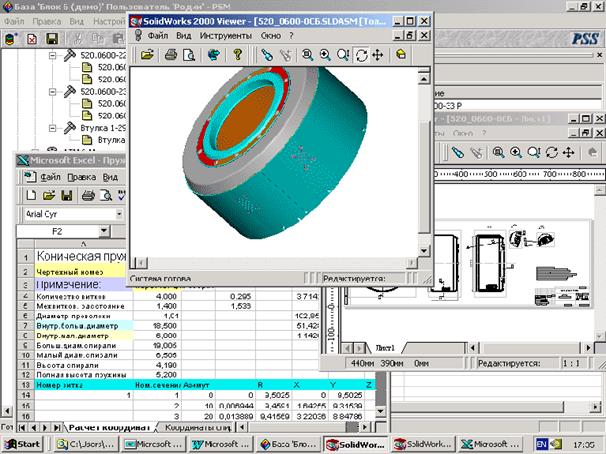Click left scroll arrow of front viewer

click(141, 263)
